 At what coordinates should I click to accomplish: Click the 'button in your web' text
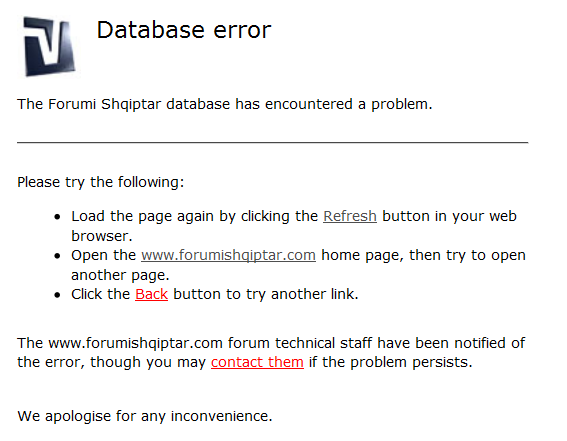point(449,217)
